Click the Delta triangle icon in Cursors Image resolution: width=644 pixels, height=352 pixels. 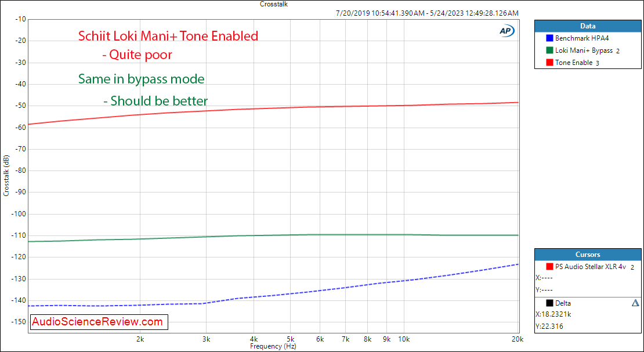635,303
